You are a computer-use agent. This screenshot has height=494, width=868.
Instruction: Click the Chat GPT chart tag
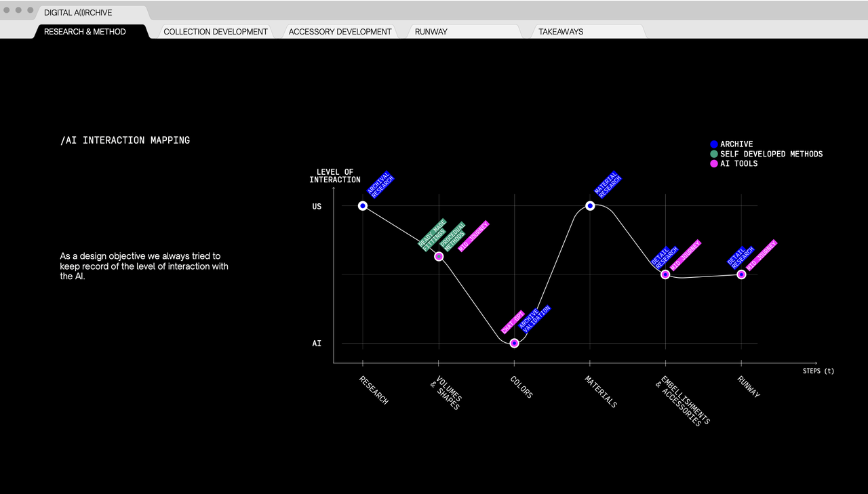coord(513,322)
